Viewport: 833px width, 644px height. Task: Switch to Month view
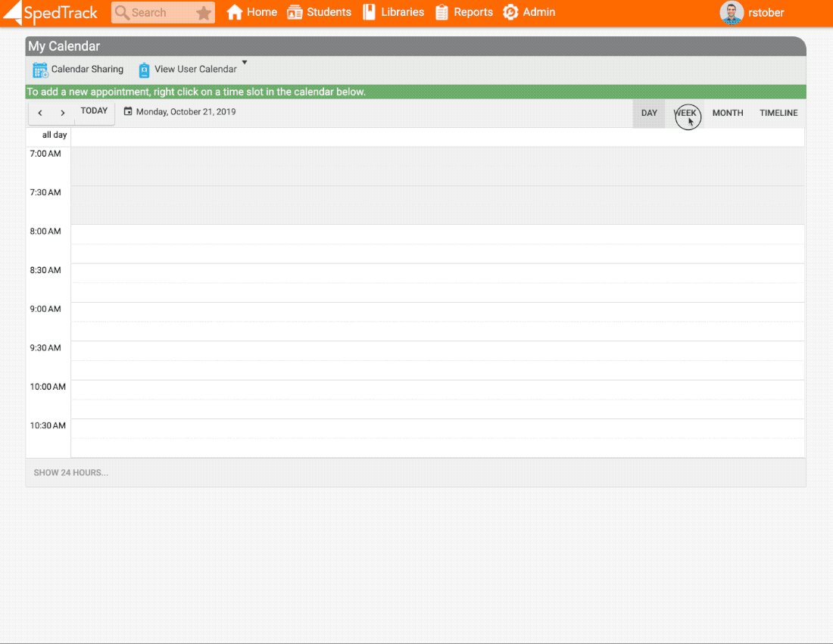728,114
